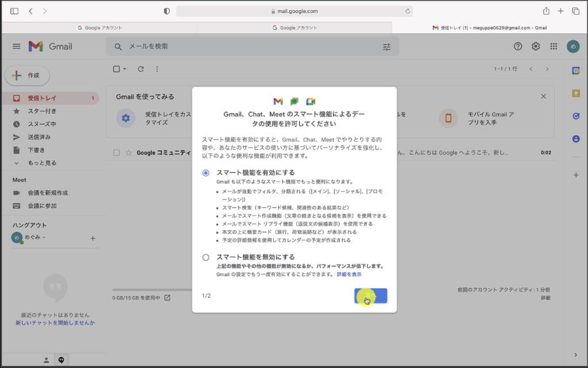Open the Safari share menu icon
Viewport: 588px width, 368px height.
click(x=547, y=11)
